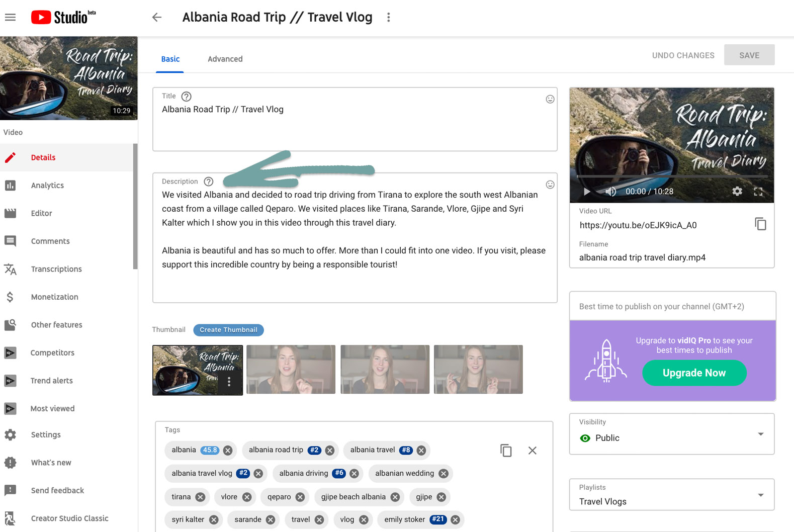Remove the 'vlore' tag

pos(247,497)
